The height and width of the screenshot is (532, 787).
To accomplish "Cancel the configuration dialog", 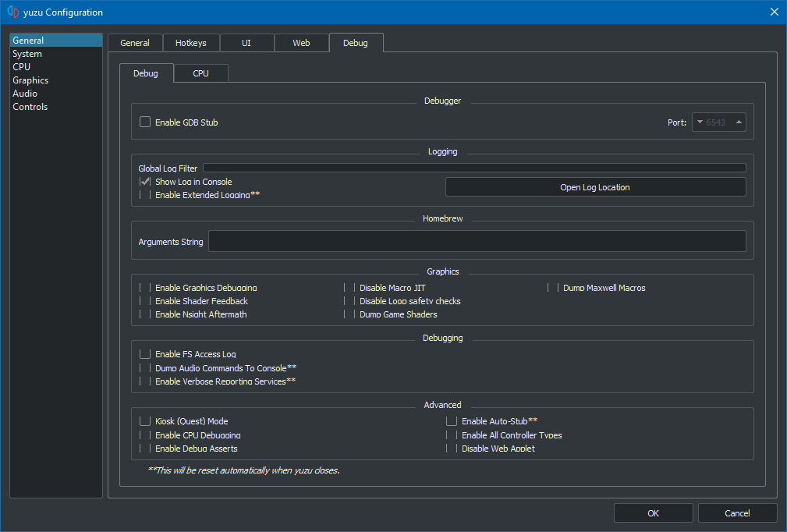I will coord(737,512).
